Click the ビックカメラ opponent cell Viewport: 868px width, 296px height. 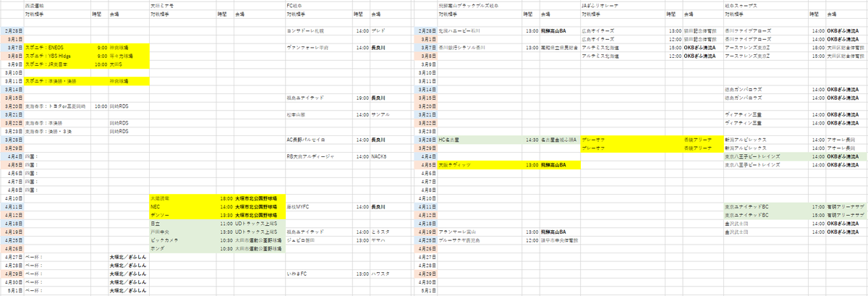coord(183,240)
